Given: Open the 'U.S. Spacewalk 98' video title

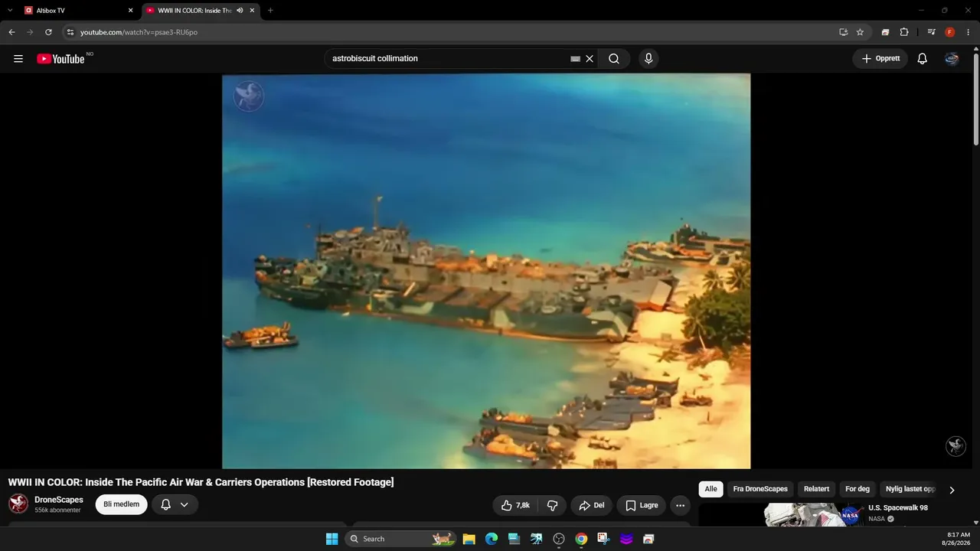Looking at the screenshot, I should pyautogui.click(x=898, y=508).
